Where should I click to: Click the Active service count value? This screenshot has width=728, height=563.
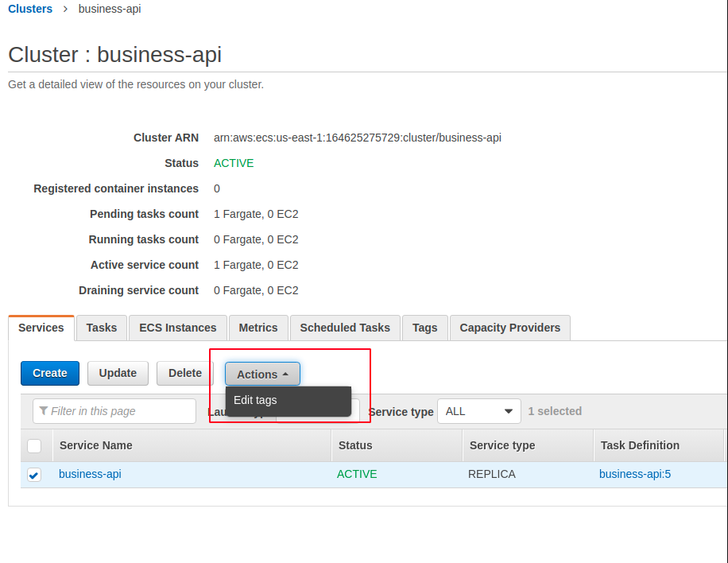coord(256,266)
